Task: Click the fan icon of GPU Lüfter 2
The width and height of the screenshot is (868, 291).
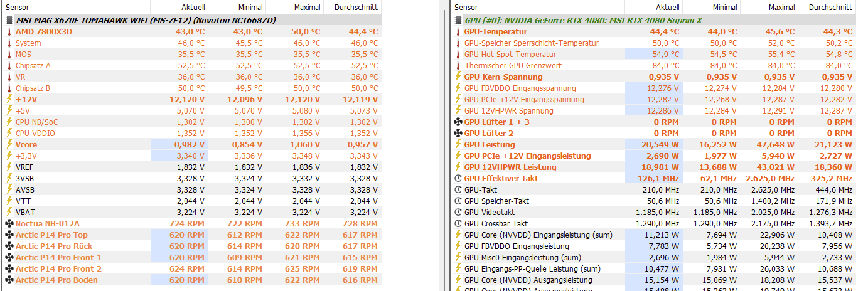Action: tap(458, 133)
